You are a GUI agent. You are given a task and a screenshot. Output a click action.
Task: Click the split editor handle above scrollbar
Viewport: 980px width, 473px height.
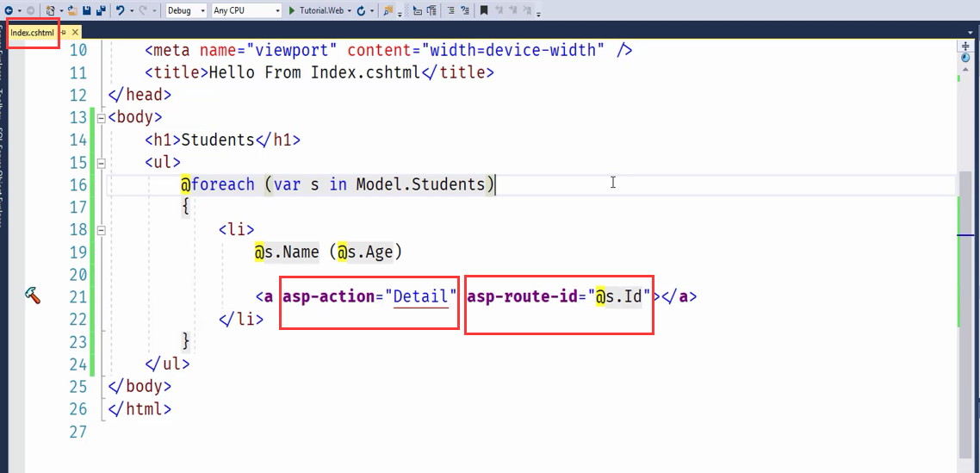(964, 46)
